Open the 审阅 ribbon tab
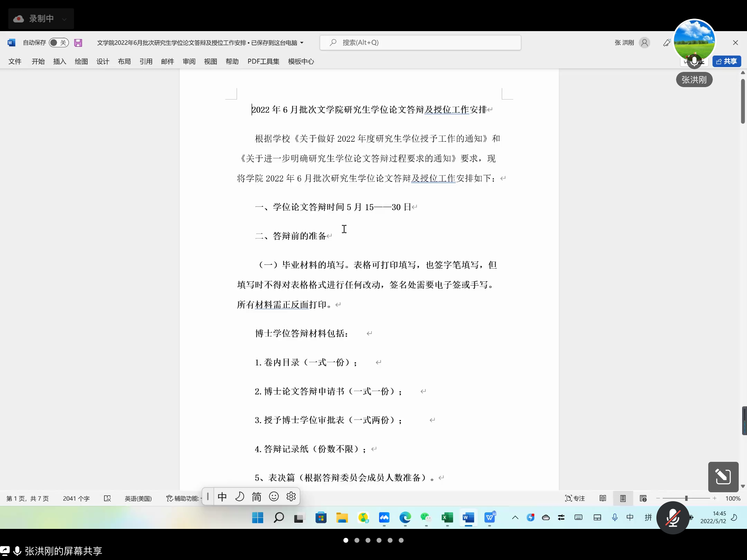The width and height of the screenshot is (747, 560). pos(189,62)
